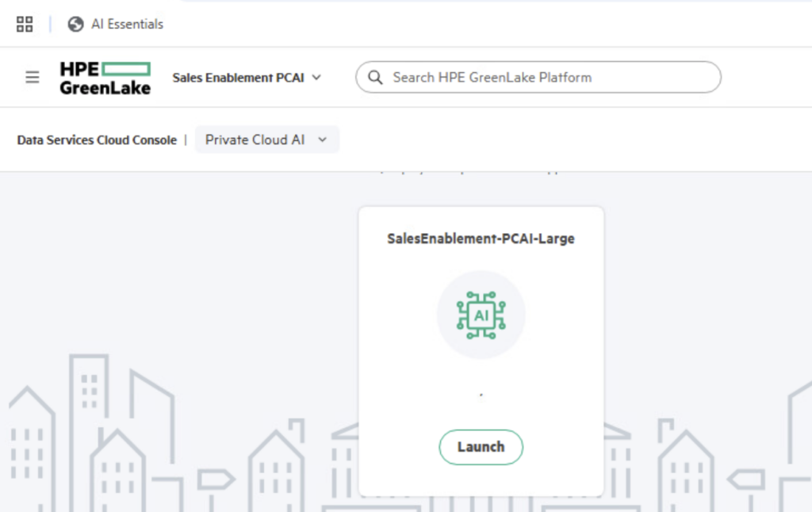The image size is (812, 512).
Task: Click the SalesEnablement-PCAI-Large card title
Action: (x=481, y=239)
